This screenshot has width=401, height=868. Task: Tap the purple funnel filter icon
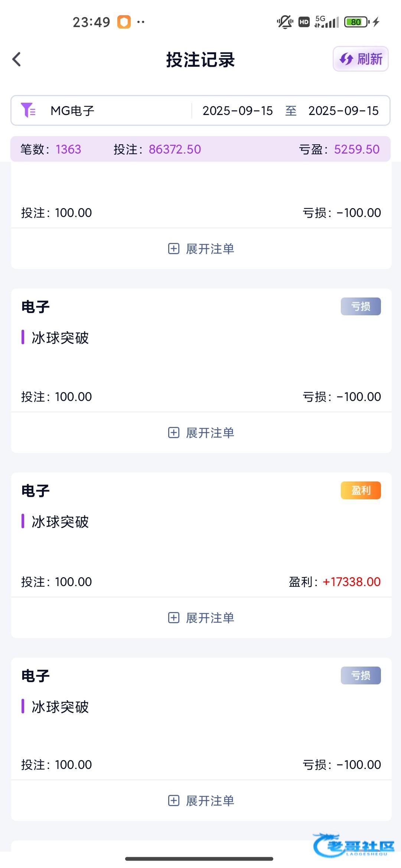coord(28,111)
